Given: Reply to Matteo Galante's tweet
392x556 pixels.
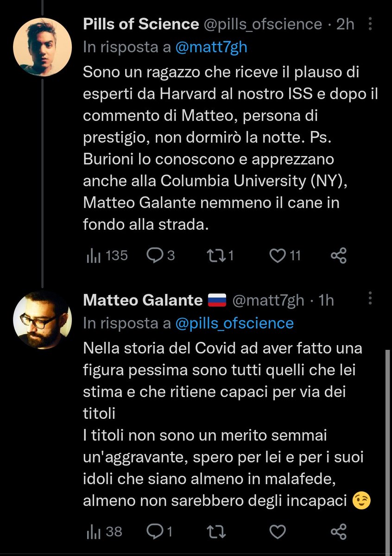Looking at the screenshot, I should (159, 532).
